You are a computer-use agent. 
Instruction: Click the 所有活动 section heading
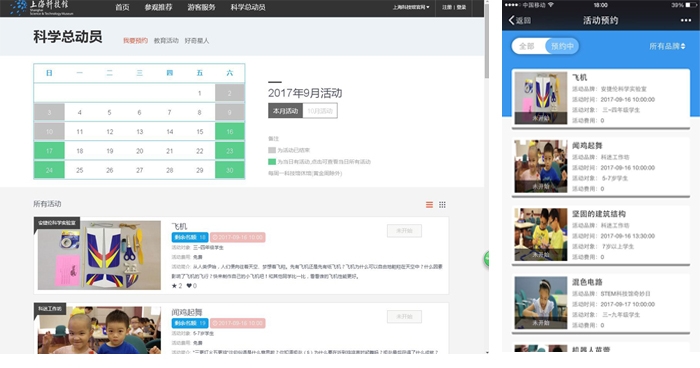pos(47,204)
